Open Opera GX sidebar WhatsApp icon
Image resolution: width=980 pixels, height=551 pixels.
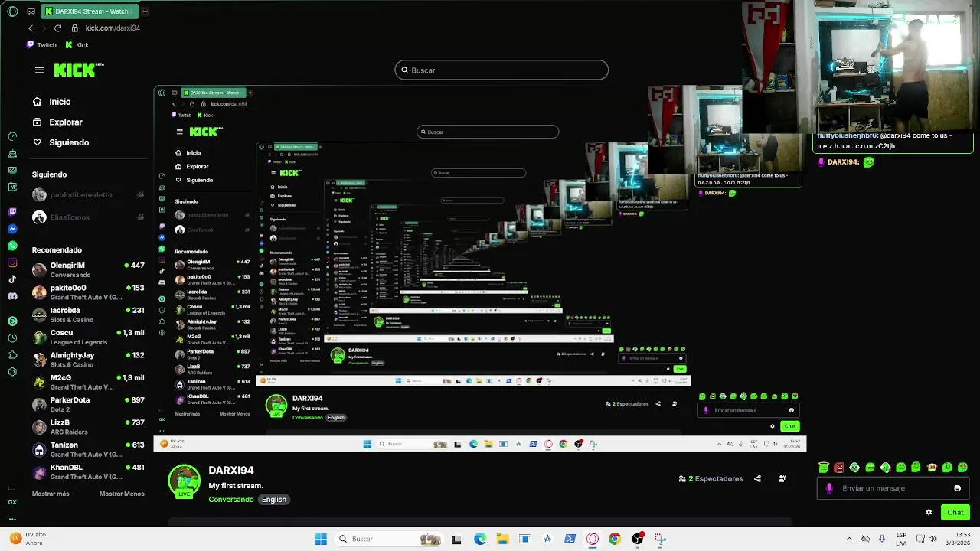(12, 246)
